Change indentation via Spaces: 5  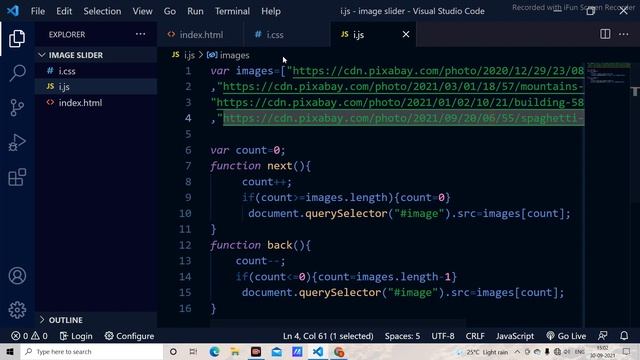tap(402, 336)
